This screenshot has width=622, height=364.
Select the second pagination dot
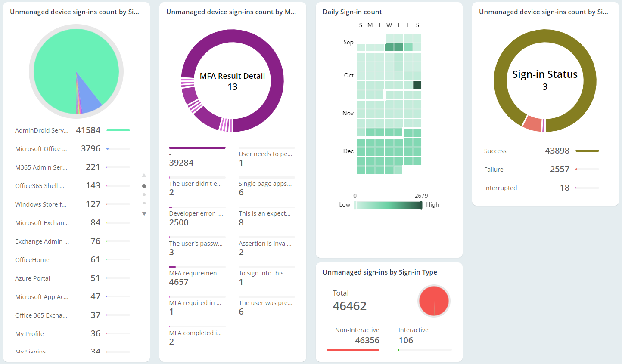coord(144,194)
